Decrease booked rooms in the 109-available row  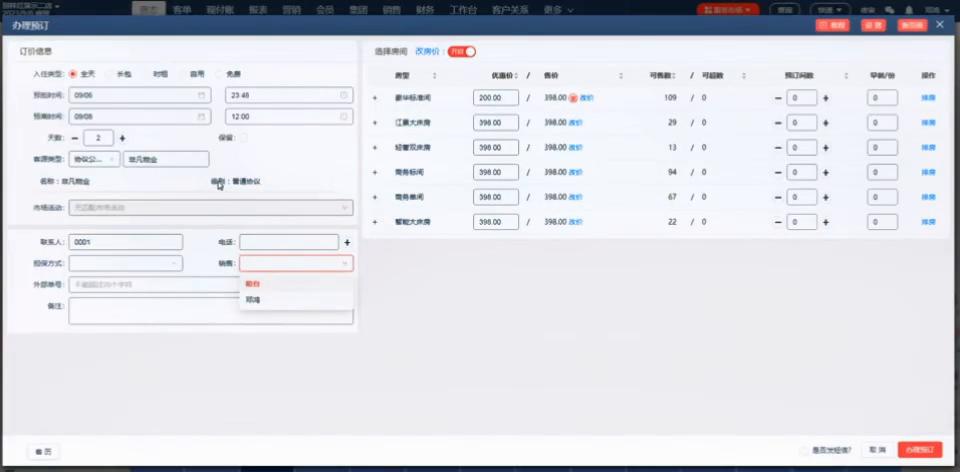(778, 98)
